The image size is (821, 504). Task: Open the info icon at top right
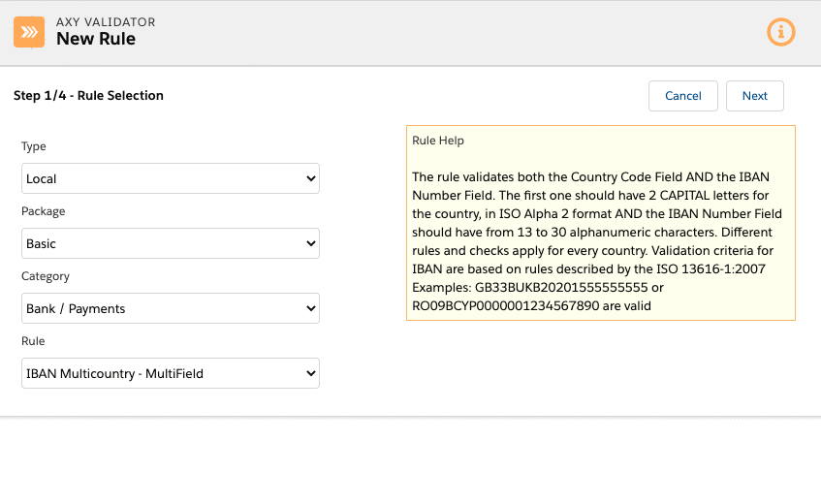pos(780,32)
